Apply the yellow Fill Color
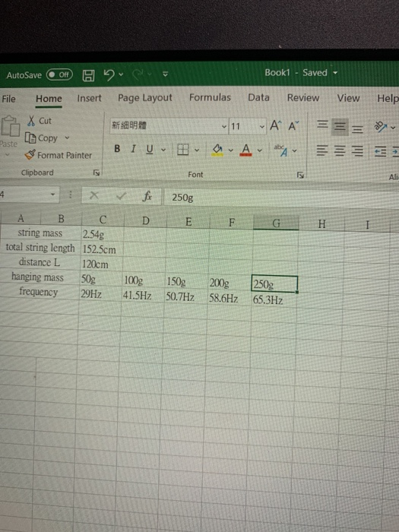Screen dimensions: 399x532 tap(217, 150)
